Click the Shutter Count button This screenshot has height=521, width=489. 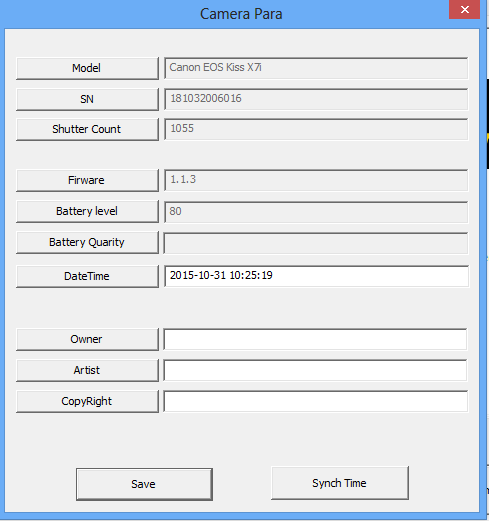pos(87,129)
